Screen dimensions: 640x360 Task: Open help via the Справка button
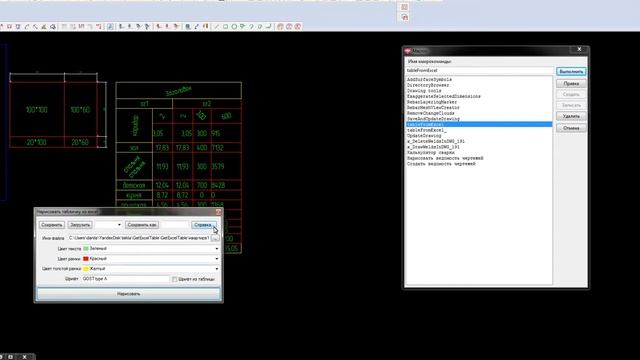coord(204,225)
